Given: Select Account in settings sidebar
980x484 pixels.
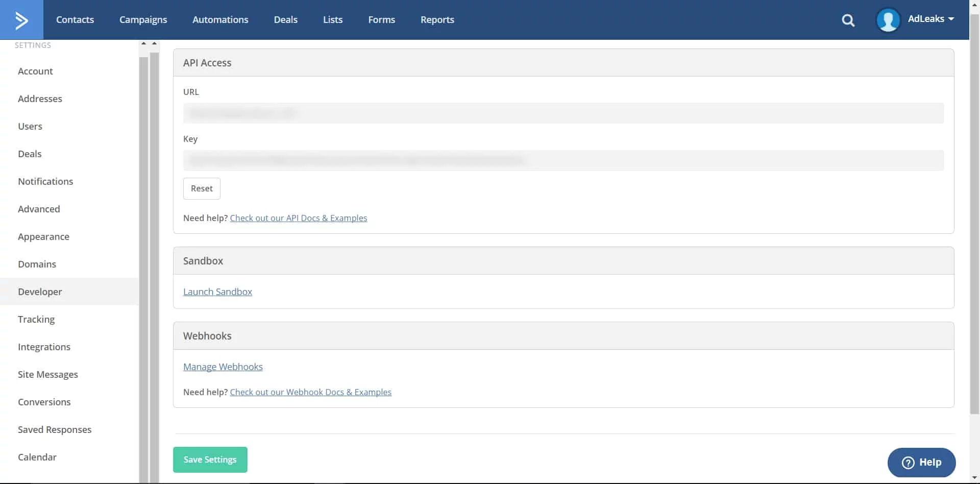Looking at the screenshot, I should point(69,71).
